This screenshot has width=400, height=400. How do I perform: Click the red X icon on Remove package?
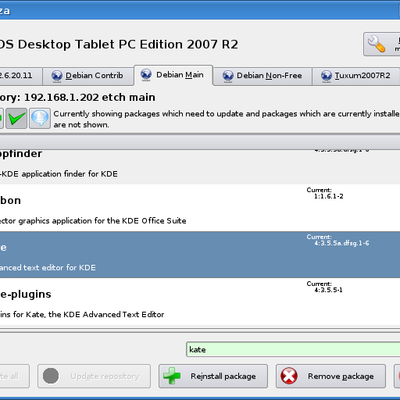click(x=289, y=376)
